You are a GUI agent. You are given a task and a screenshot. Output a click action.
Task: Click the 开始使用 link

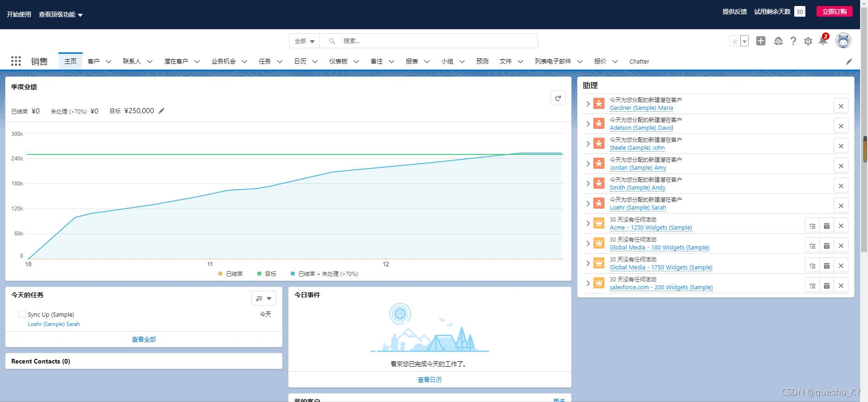[19, 14]
